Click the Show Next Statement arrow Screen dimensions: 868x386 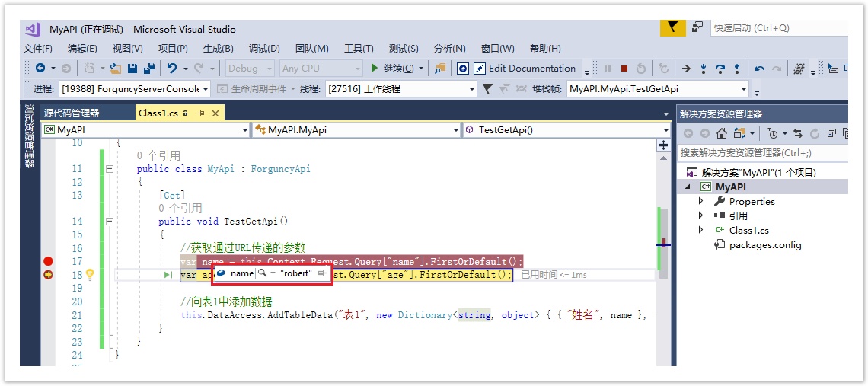[687, 69]
